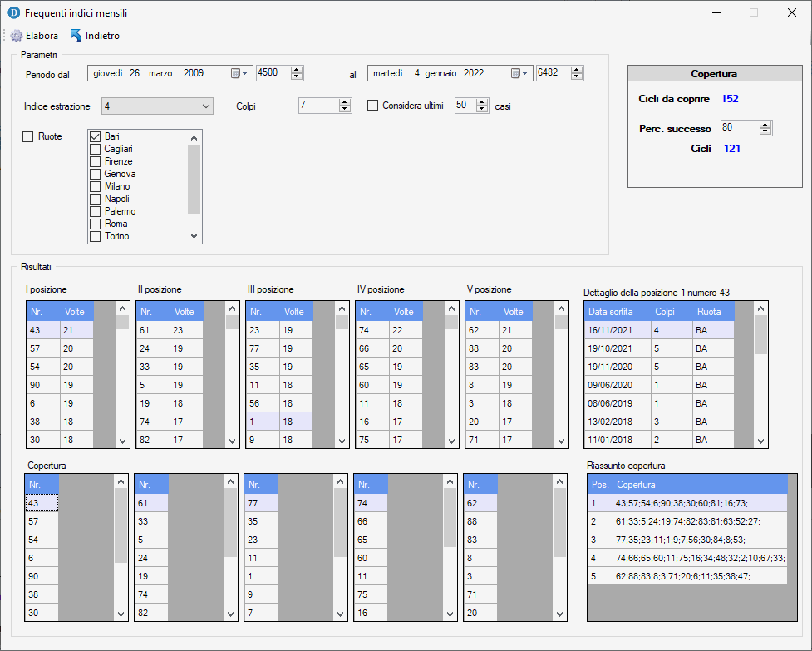The height and width of the screenshot is (651, 812).
Task: Select row 77 in III posizione table
Action: click(x=279, y=348)
